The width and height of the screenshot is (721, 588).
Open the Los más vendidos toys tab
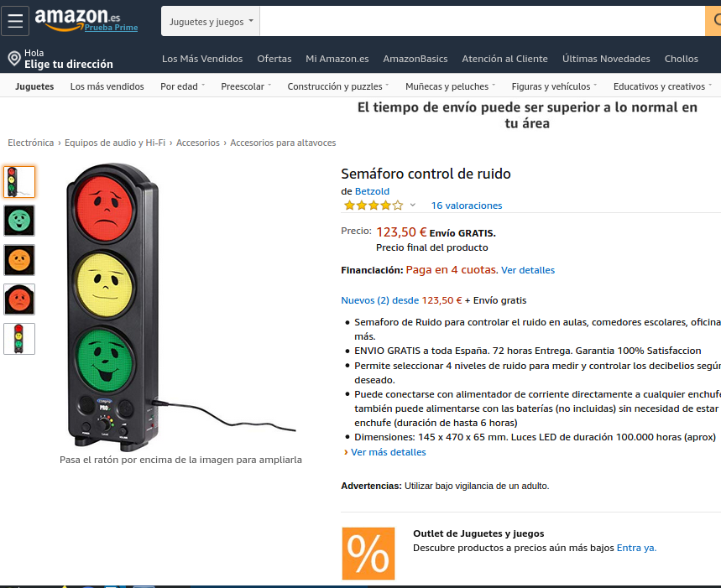tap(107, 86)
